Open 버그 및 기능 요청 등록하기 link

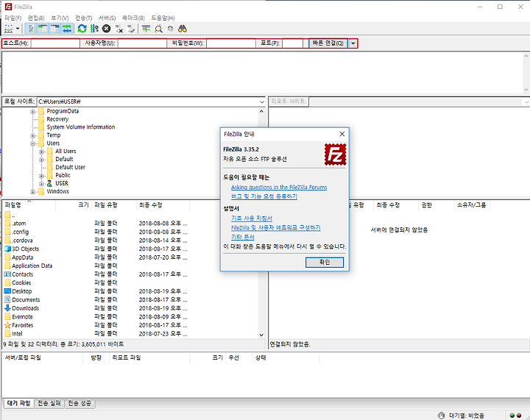click(x=264, y=196)
